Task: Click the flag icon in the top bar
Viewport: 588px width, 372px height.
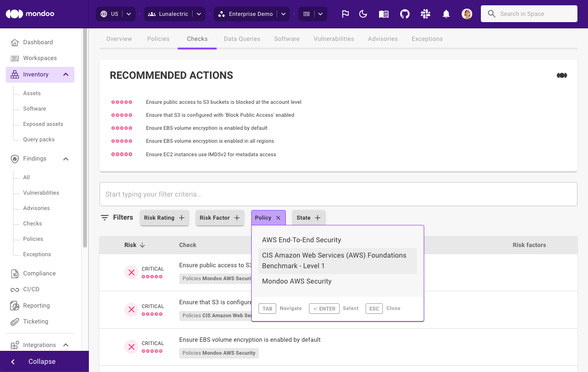Action: tap(345, 14)
